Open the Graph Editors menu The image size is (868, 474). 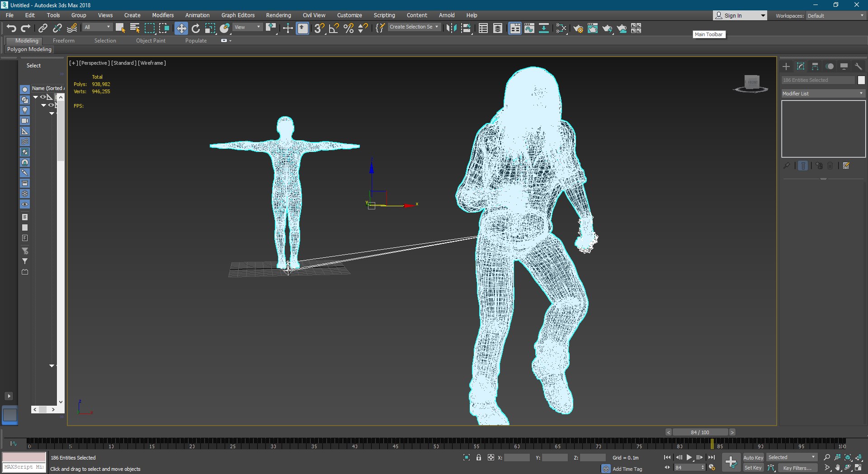coord(238,15)
